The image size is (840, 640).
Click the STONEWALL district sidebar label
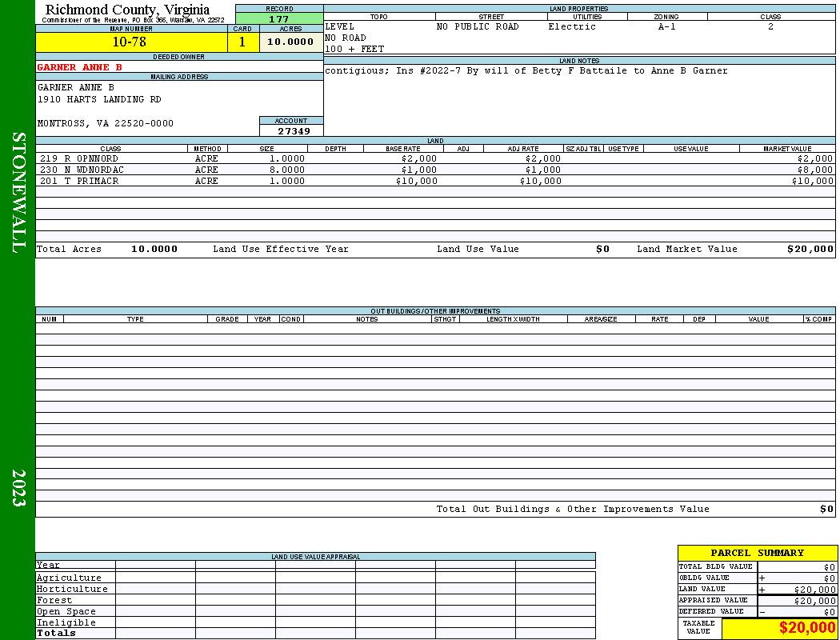click(x=18, y=193)
